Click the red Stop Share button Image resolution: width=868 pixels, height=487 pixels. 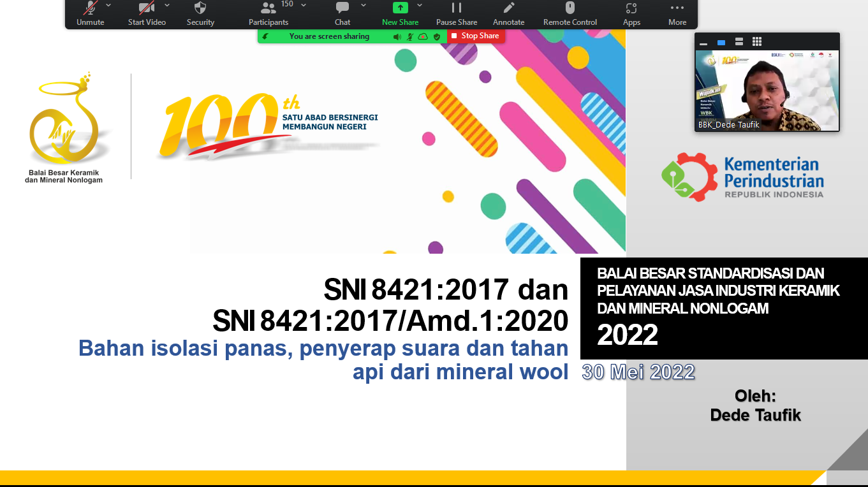476,36
